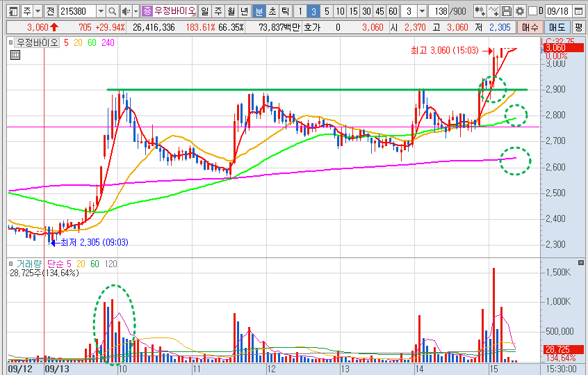Open the stock search magnifier
Viewport: 588px width, 375px height.
[x=112, y=12]
